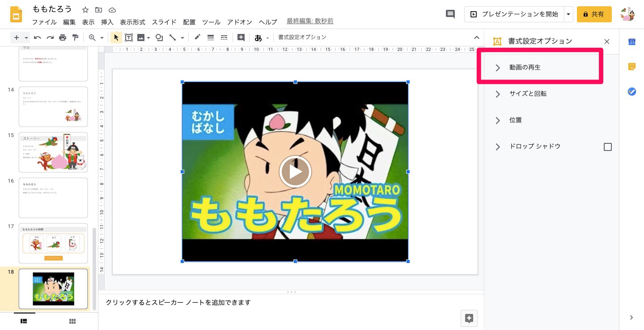Star the ももたろう presentation

[85, 10]
